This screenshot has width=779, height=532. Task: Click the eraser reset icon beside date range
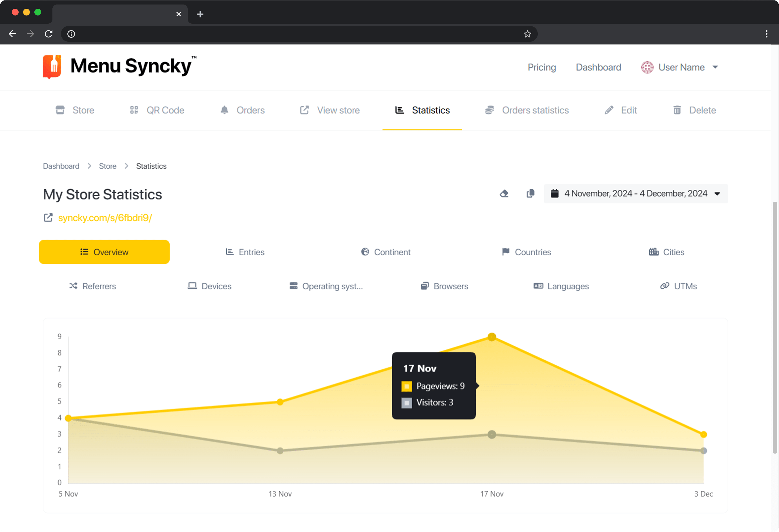[504, 193]
